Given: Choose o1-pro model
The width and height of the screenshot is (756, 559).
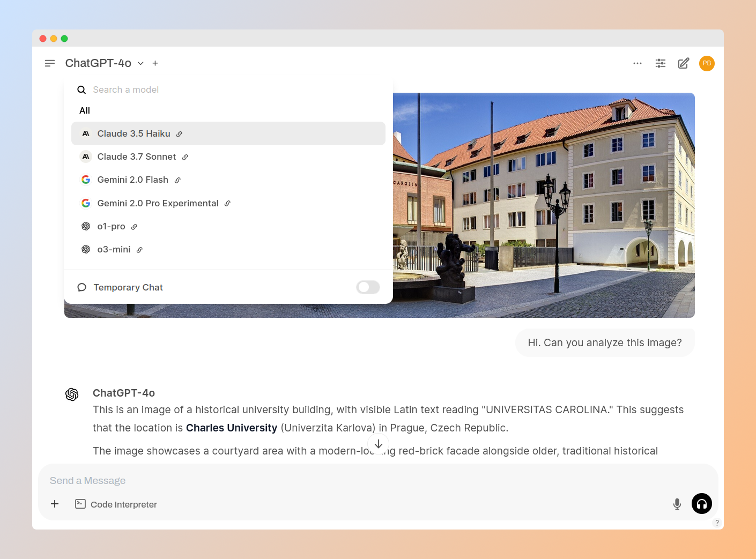Looking at the screenshot, I should point(228,226).
